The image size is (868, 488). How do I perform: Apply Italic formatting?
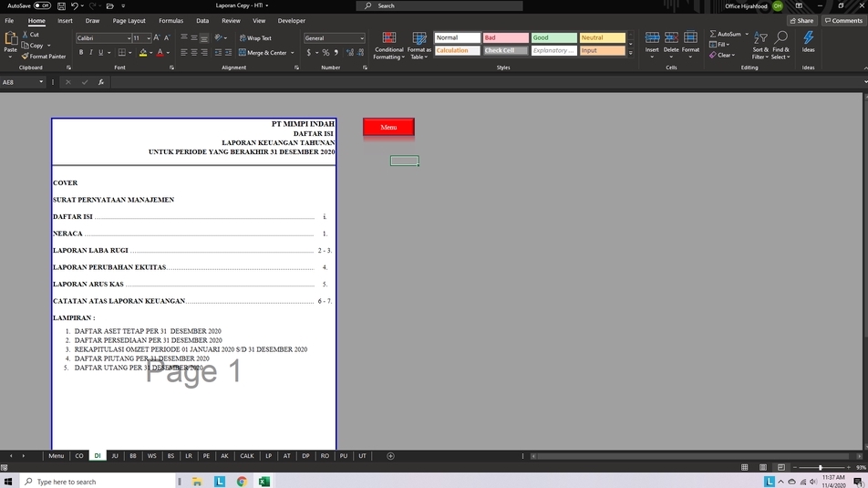[x=91, y=53]
